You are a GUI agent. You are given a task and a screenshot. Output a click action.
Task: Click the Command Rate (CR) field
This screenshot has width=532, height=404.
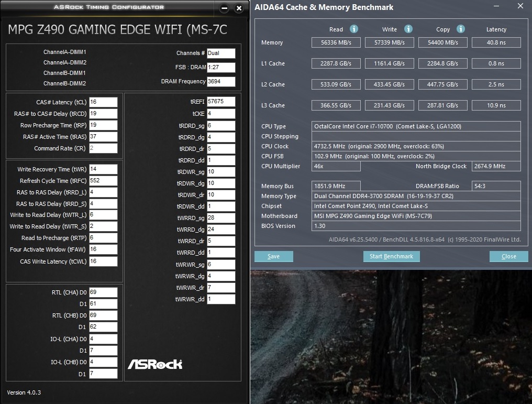click(103, 148)
